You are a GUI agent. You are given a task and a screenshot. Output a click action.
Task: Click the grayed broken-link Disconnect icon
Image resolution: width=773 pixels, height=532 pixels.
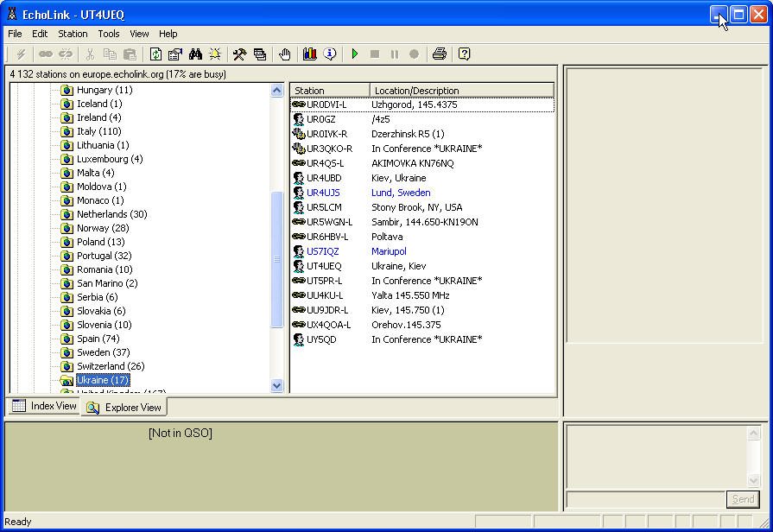(x=66, y=54)
